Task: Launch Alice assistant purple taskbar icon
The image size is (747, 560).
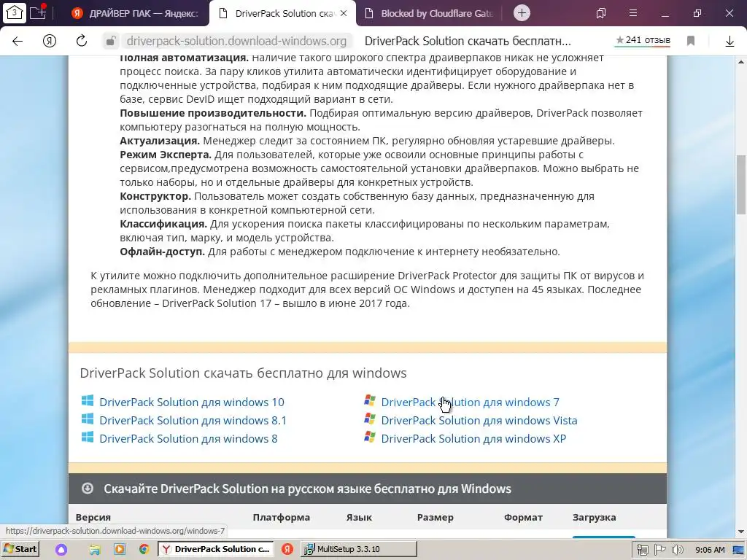Action: pyautogui.click(x=61, y=550)
